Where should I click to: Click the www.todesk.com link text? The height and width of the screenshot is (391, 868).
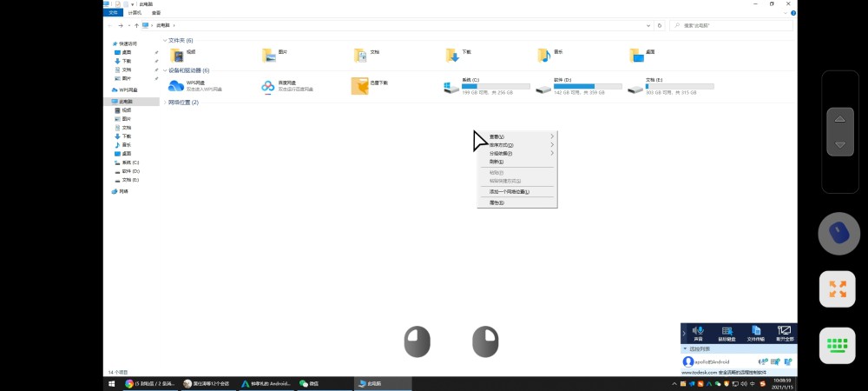coord(700,372)
